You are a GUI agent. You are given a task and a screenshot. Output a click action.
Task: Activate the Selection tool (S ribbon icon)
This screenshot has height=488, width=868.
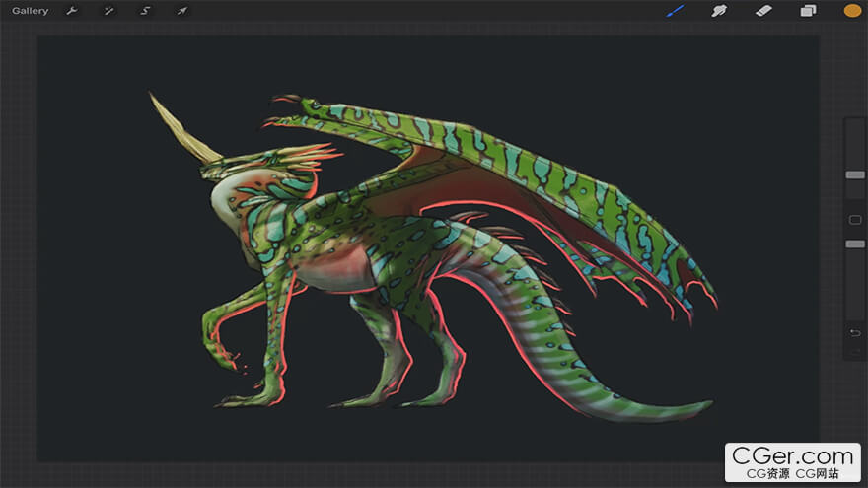pyautogui.click(x=145, y=11)
